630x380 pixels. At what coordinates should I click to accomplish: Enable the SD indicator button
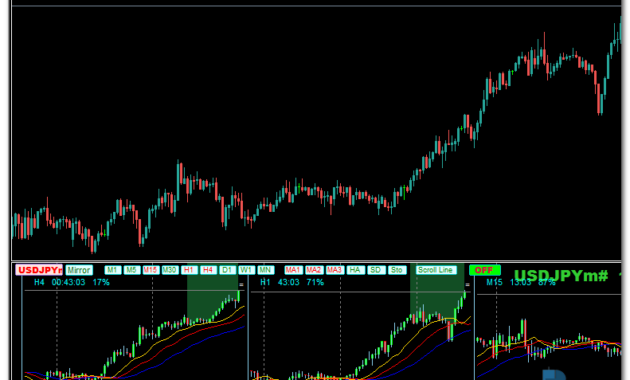(x=376, y=270)
